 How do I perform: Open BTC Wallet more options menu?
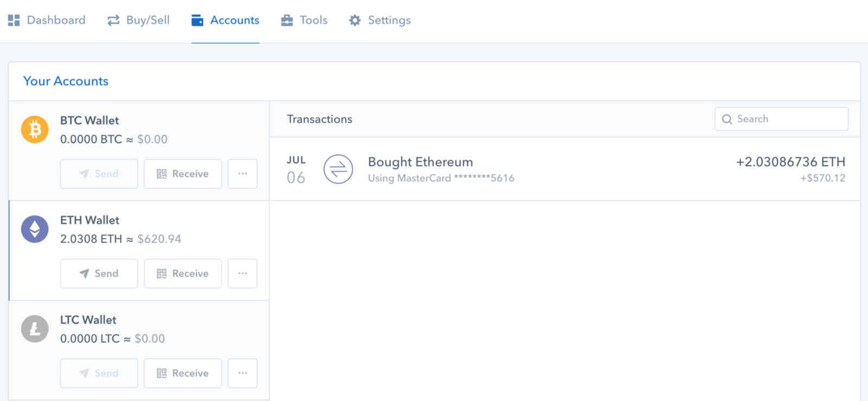click(242, 174)
